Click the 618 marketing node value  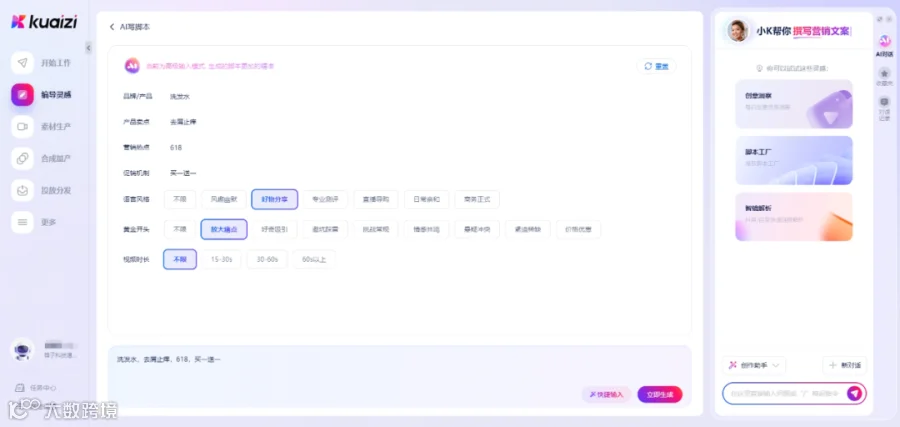pos(176,147)
